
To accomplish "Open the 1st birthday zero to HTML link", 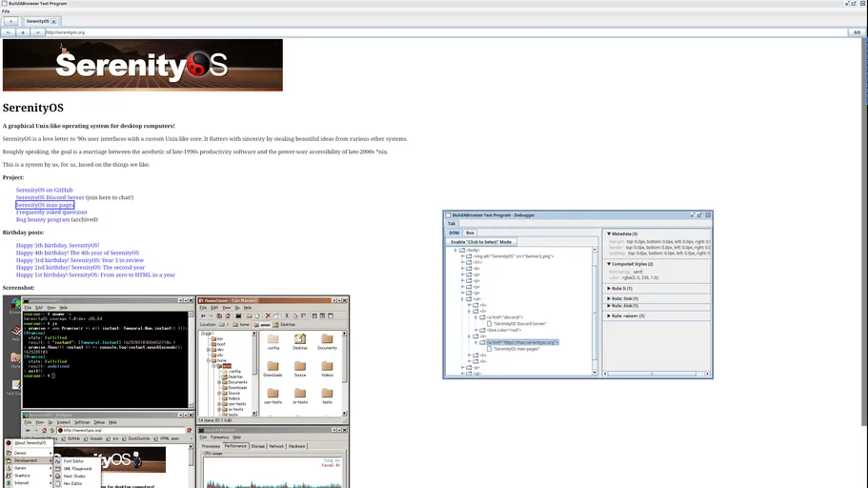I will point(95,274).
